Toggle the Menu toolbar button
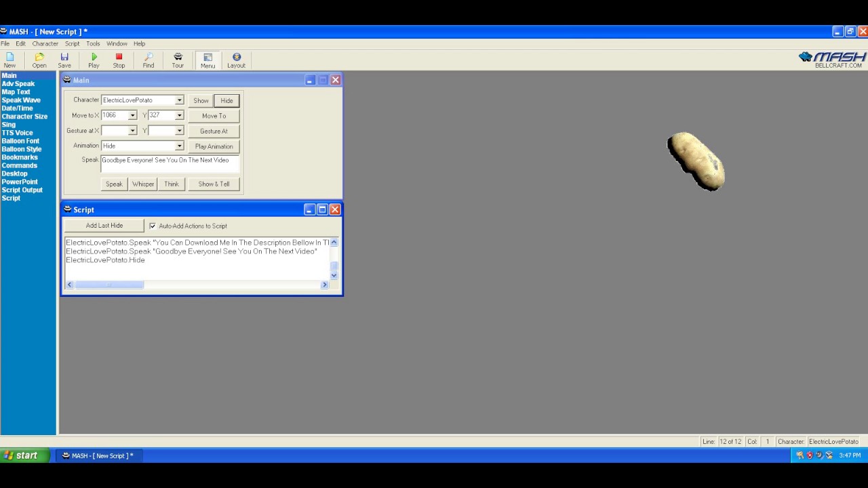The height and width of the screenshot is (488, 868). [x=208, y=60]
